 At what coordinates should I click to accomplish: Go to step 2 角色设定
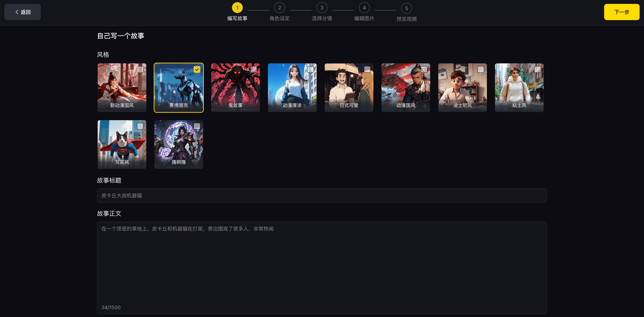point(279,8)
